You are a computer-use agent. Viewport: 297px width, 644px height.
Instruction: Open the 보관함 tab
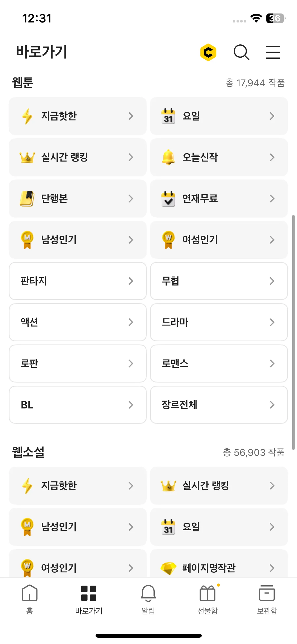(267, 599)
